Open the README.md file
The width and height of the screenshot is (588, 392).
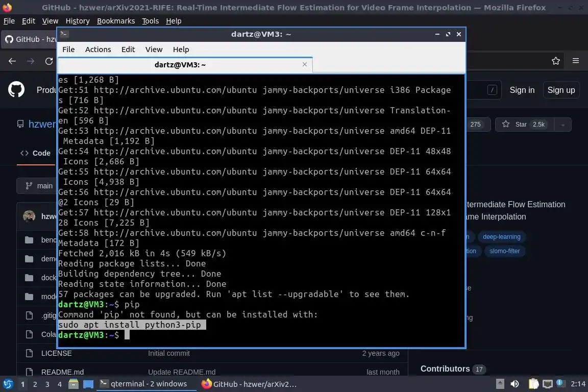[x=62, y=372]
